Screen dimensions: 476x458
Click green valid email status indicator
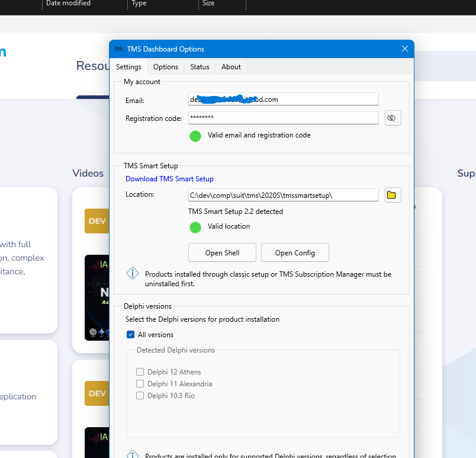[195, 136]
